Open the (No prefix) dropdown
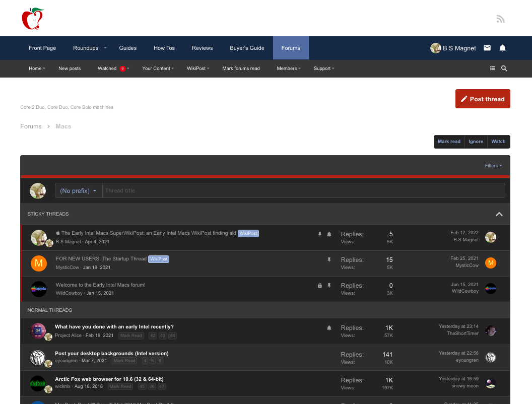Image resolution: width=532 pixels, height=404 pixels. 79,190
